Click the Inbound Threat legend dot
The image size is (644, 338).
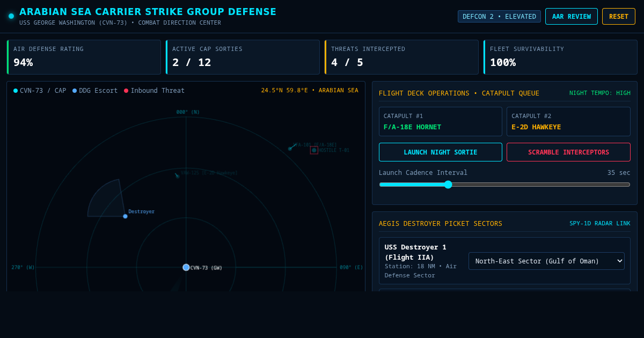point(126,91)
